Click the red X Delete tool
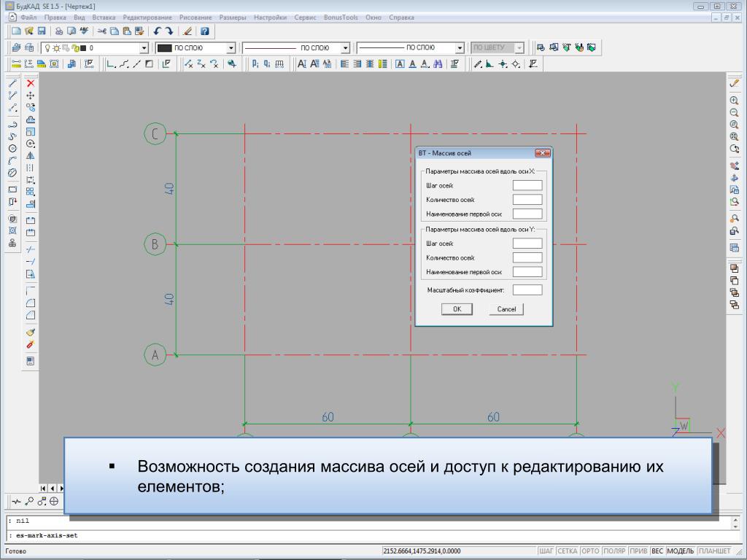The height and width of the screenshot is (560, 747). [31, 83]
